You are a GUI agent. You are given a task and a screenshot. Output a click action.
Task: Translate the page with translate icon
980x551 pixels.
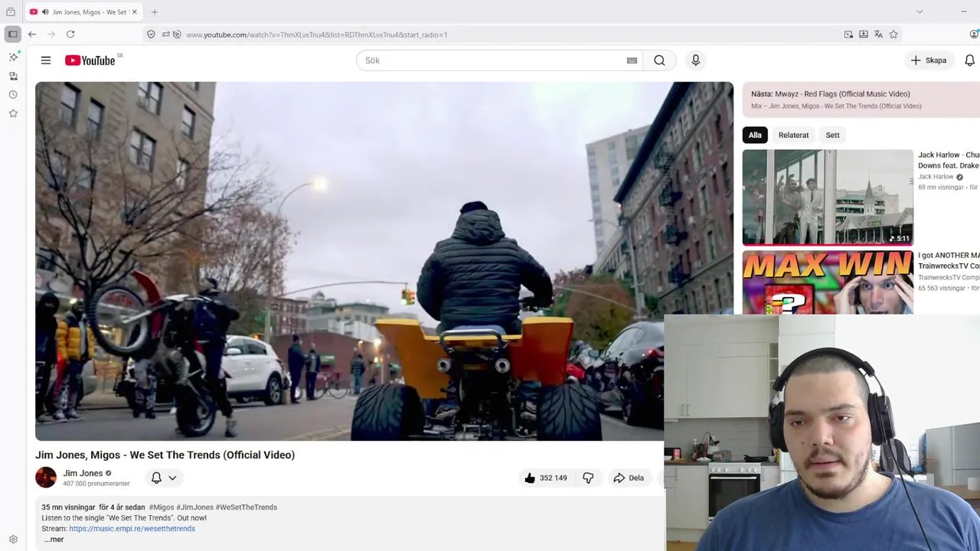[x=878, y=34]
